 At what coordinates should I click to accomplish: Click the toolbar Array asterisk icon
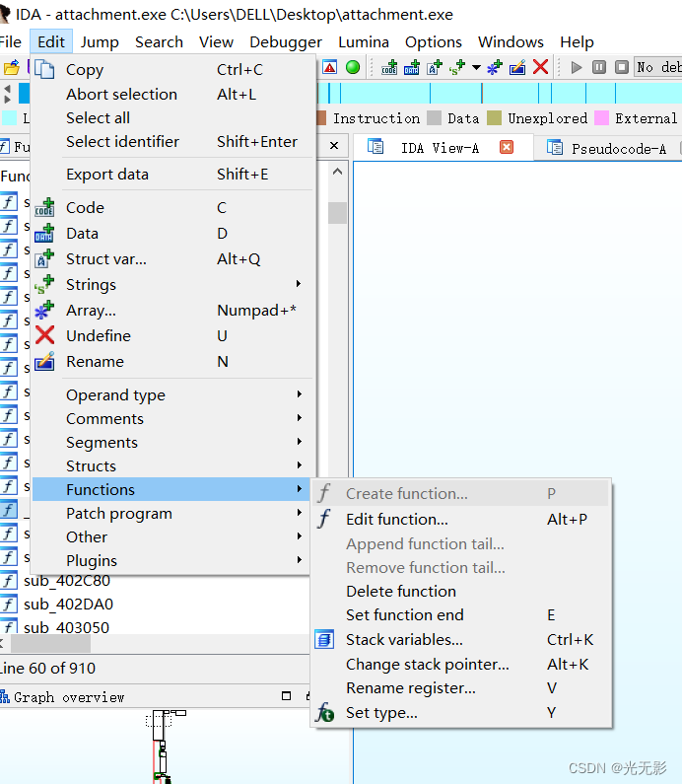(494, 67)
